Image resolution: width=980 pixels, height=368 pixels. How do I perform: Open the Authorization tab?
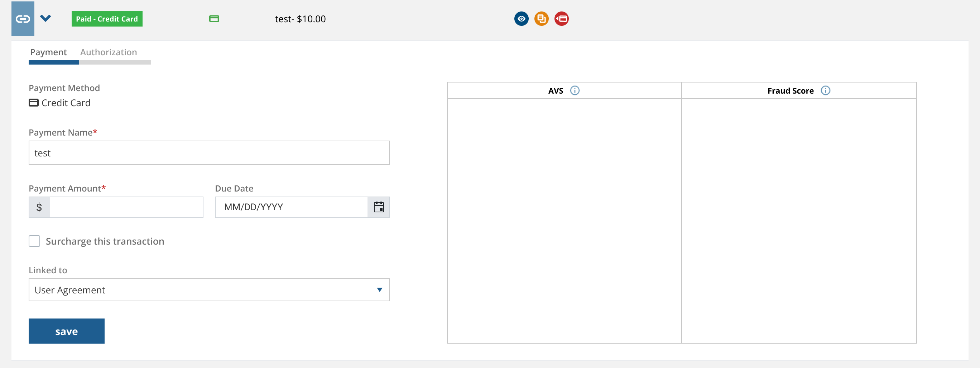click(x=109, y=52)
